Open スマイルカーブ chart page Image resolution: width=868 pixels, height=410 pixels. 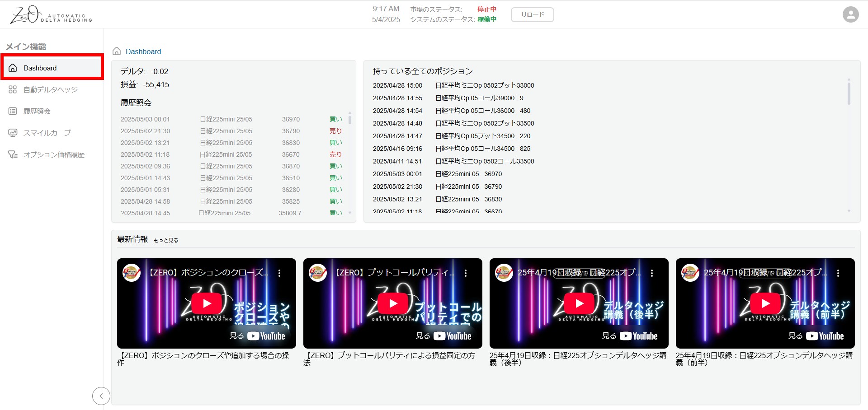[47, 133]
